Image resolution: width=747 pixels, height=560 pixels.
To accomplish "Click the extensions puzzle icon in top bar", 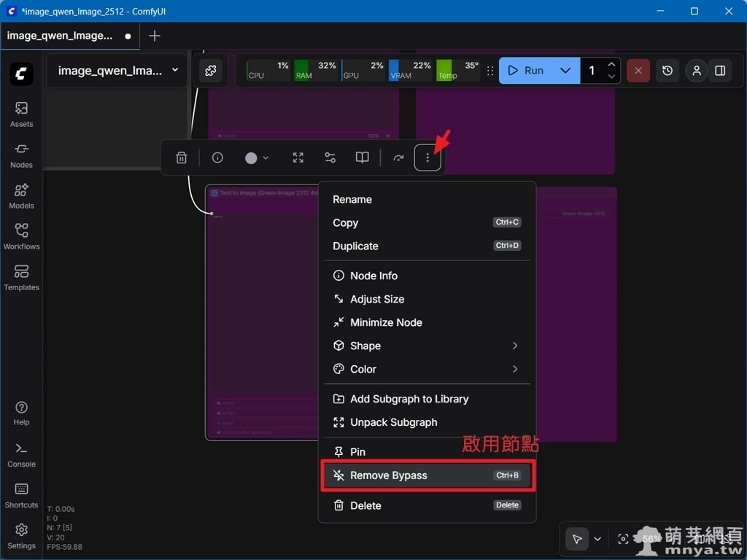I will tap(211, 71).
